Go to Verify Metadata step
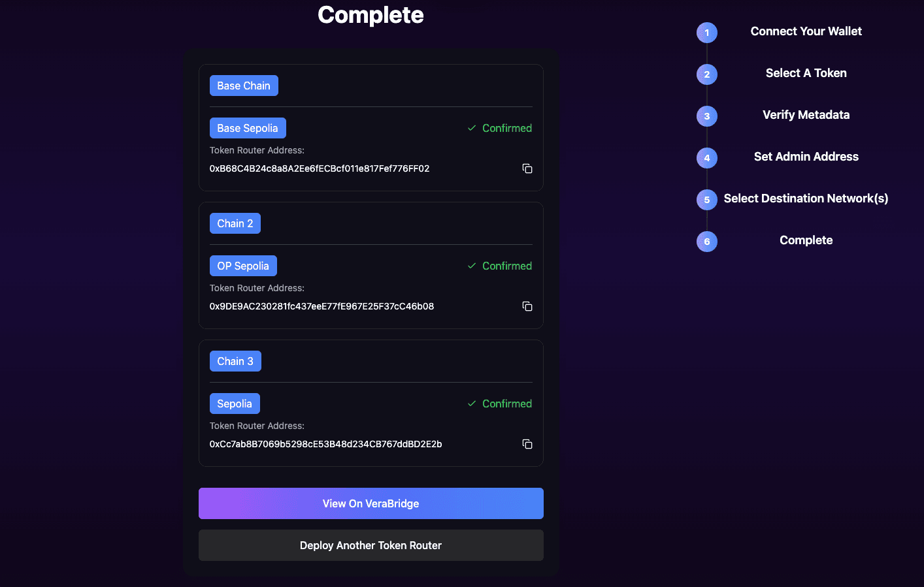 click(806, 115)
